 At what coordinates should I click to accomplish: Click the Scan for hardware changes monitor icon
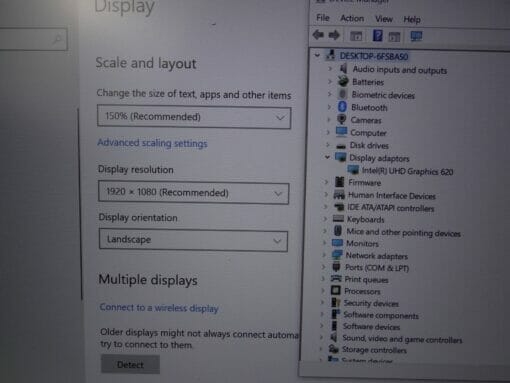416,36
